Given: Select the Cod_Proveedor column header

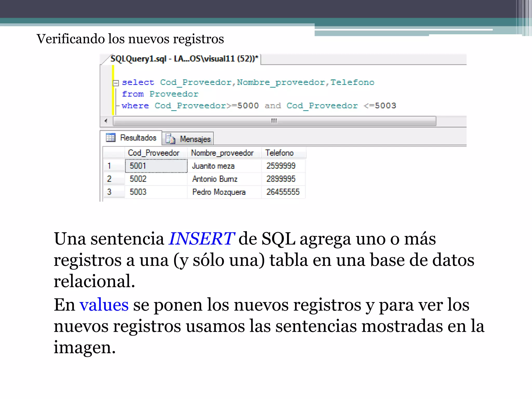Looking at the screenshot, I should point(156,153).
